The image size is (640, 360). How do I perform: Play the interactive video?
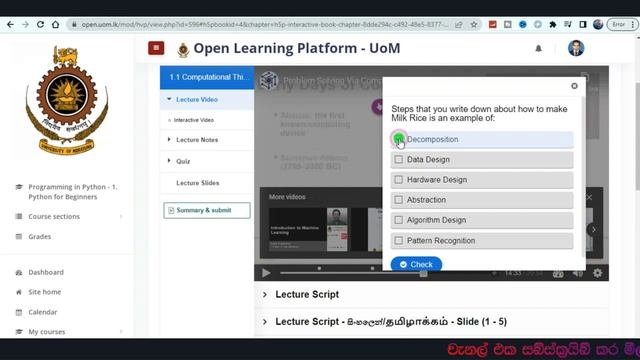click(x=266, y=273)
